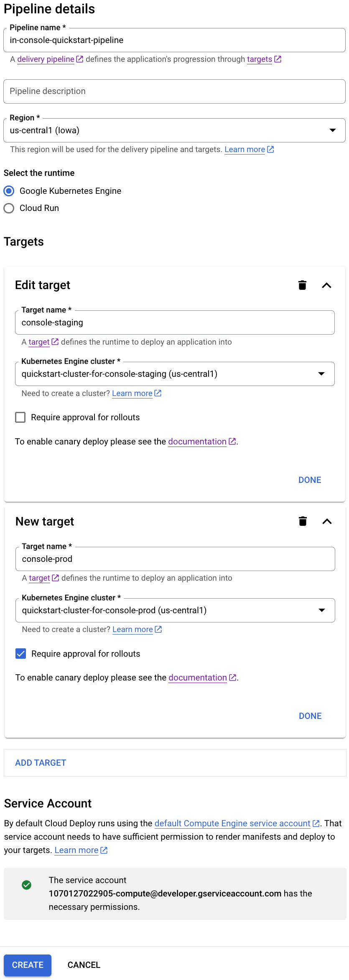The image size is (349, 980).
Task: Open the delivery pipeline external link icon
Action: pyautogui.click(x=79, y=59)
